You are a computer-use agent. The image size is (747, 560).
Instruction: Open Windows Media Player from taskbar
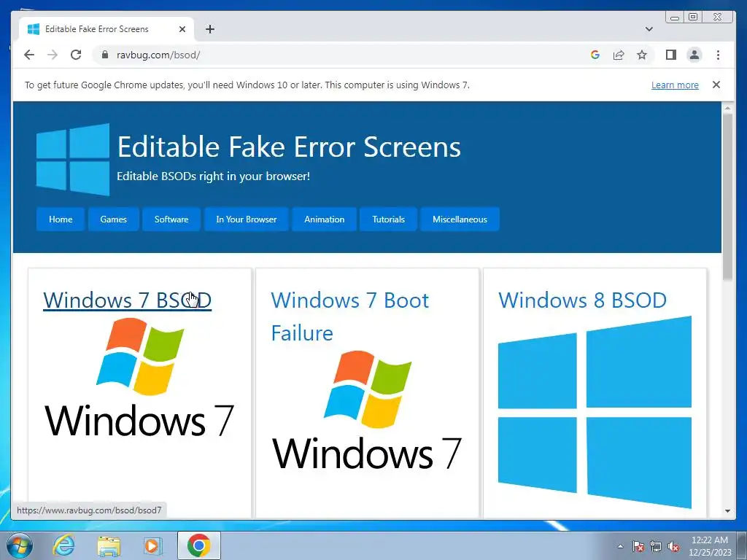(152, 545)
